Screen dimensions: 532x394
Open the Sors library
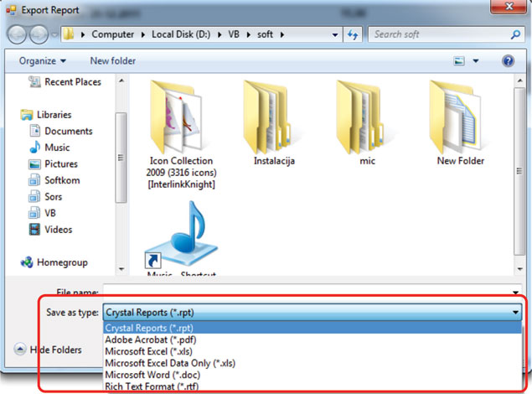tap(54, 196)
